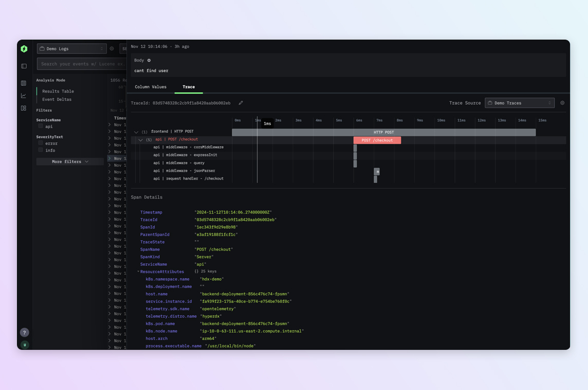Click the user avatar at bottom left
This screenshot has width=588, height=390.
24,345
